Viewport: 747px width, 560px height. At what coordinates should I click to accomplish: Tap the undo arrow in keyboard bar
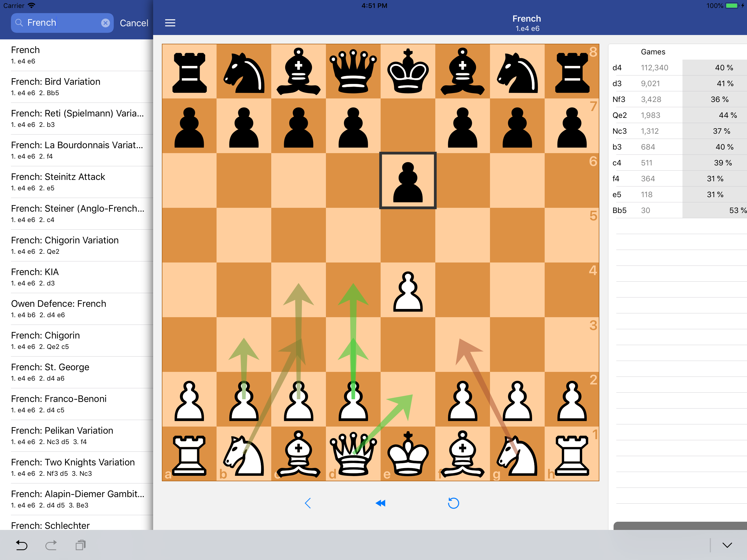22,545
